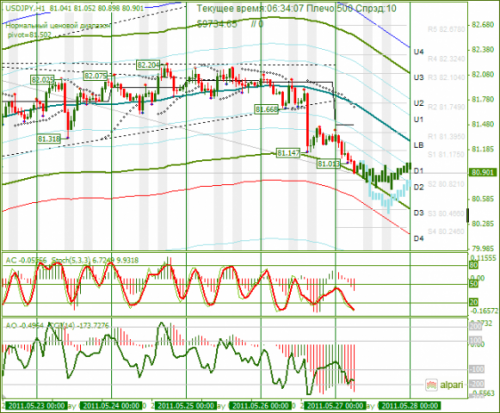This screenshot has width=500, height=413.
Task: Click the CCI -100 level label
Action: click(477, 369)
